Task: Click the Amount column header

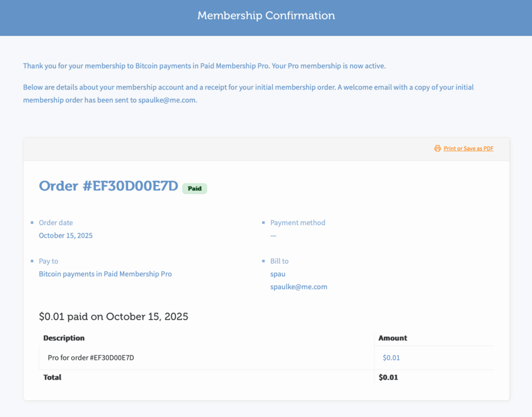Action: [x=393, y=338]
